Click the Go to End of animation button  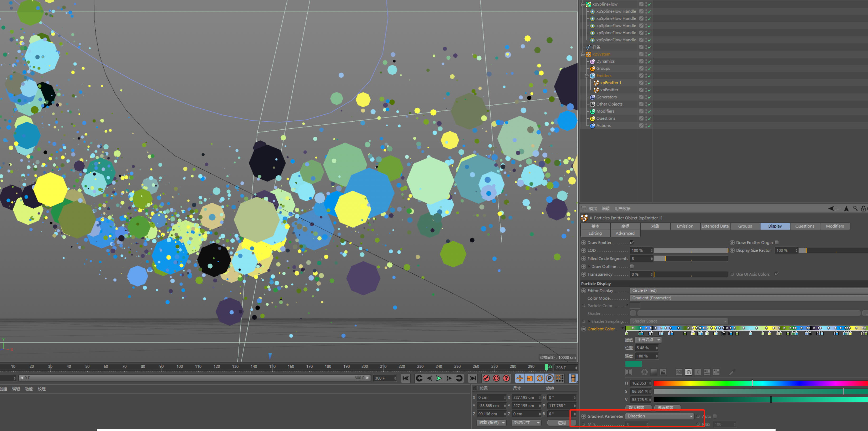pyautogui.click(x=473, y=378)
